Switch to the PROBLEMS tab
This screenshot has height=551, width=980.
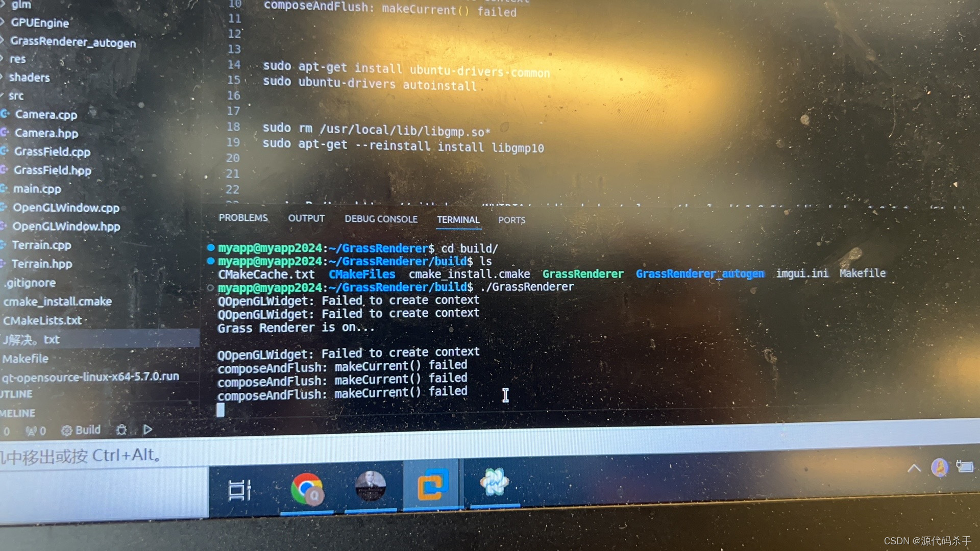(x=243, y=219)
